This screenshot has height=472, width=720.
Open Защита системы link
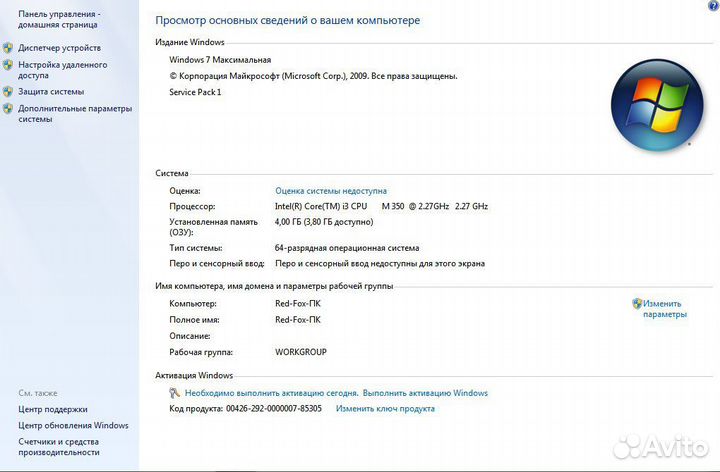click(51, 91)
